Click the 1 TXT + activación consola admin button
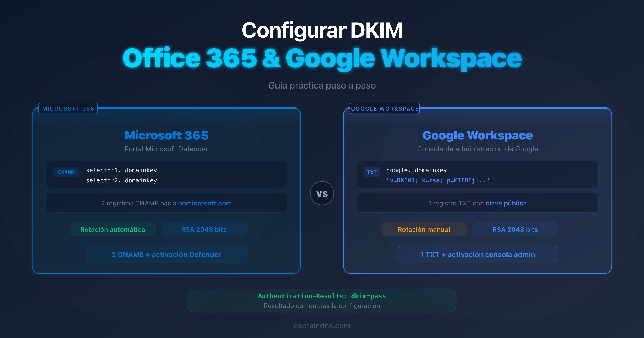This screenshot has width=644, height=338. point(478,254)
